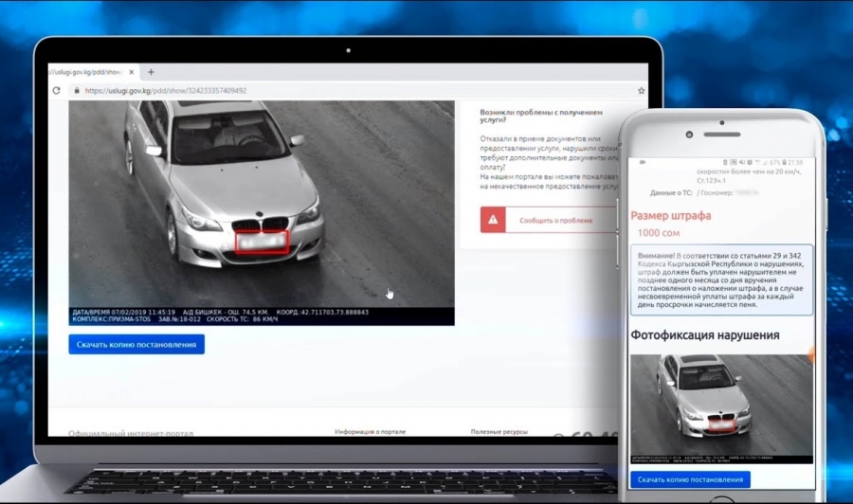Reload the page with the refresh icon

[57, 91]
